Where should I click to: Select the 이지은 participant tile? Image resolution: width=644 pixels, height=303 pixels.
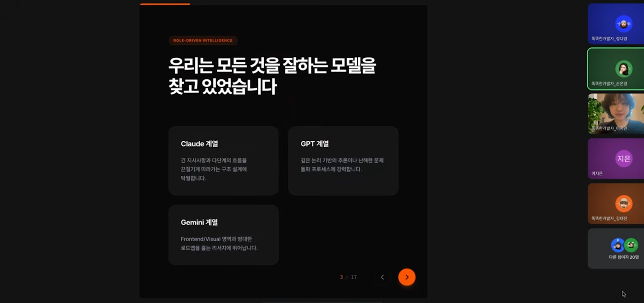pos(616,159)
